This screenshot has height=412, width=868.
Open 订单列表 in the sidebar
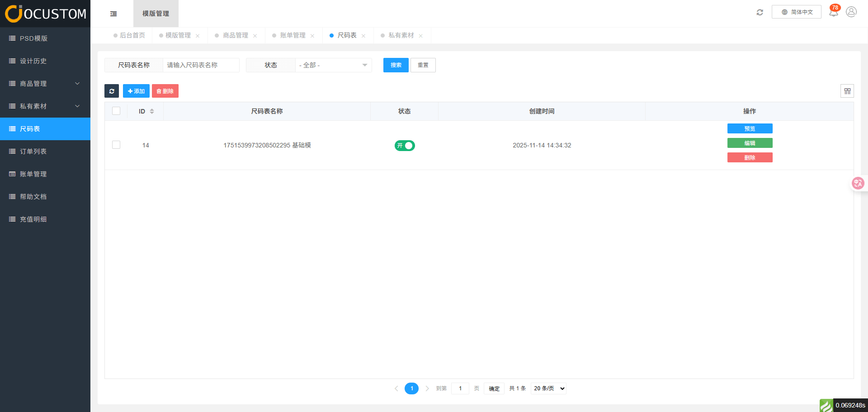tap(33, 152)
